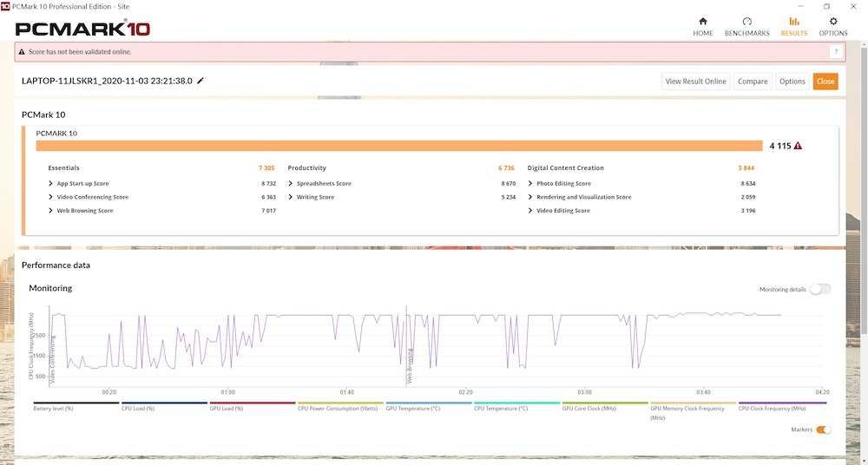
Task: Expand App Start-up Score details
Action: [51, 184]
